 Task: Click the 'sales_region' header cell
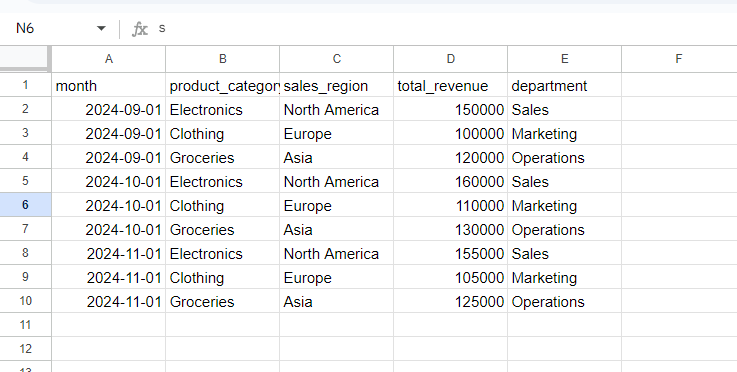337,86
